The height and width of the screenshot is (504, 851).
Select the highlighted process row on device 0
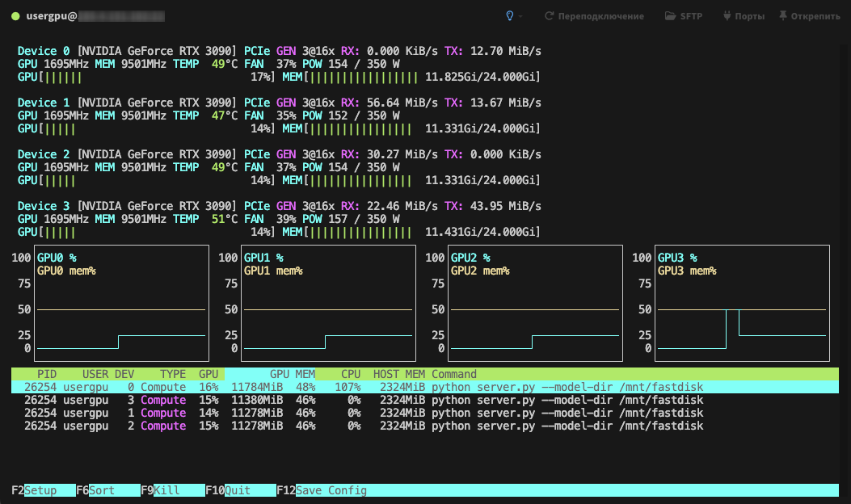click(425, 388)
